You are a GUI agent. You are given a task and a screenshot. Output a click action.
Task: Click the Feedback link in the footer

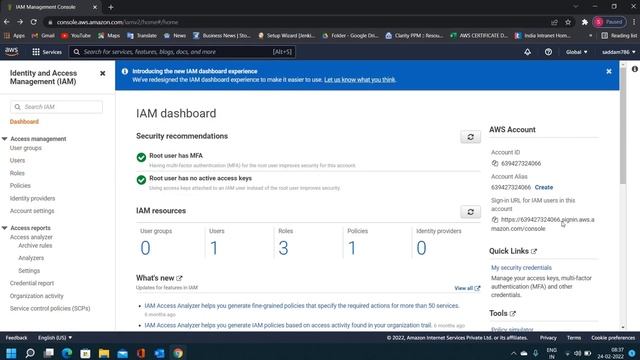16,338
